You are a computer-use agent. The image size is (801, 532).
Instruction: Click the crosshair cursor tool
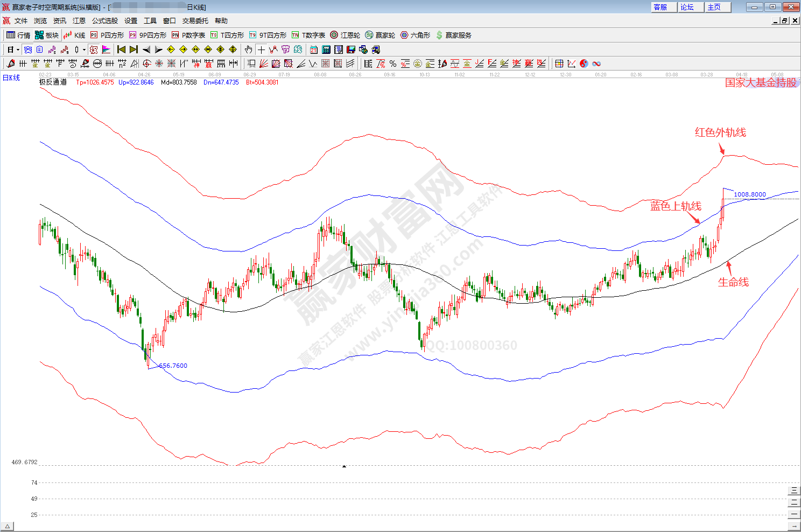261,50
